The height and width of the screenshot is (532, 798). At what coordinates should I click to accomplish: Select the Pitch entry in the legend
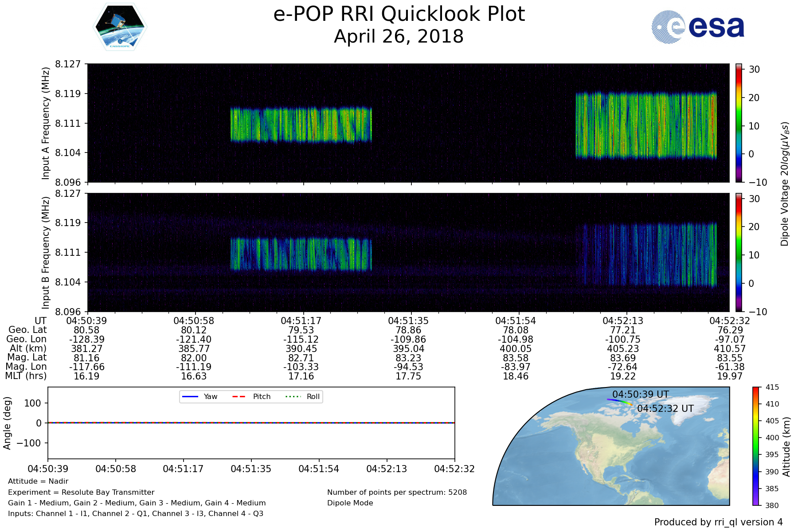coord(251,397)
